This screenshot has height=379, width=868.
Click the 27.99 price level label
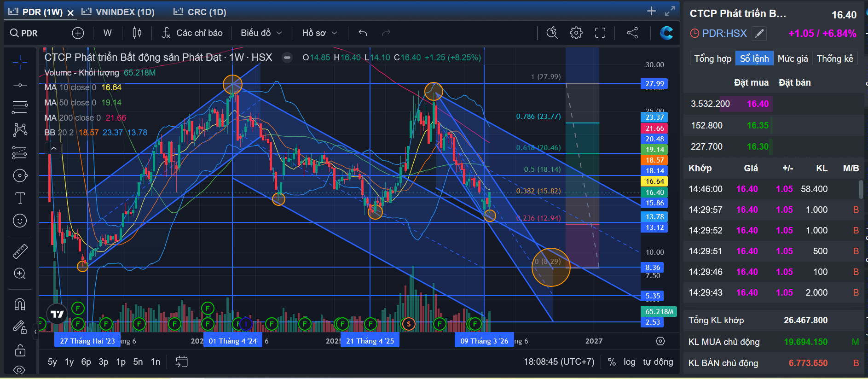[654, 84]
